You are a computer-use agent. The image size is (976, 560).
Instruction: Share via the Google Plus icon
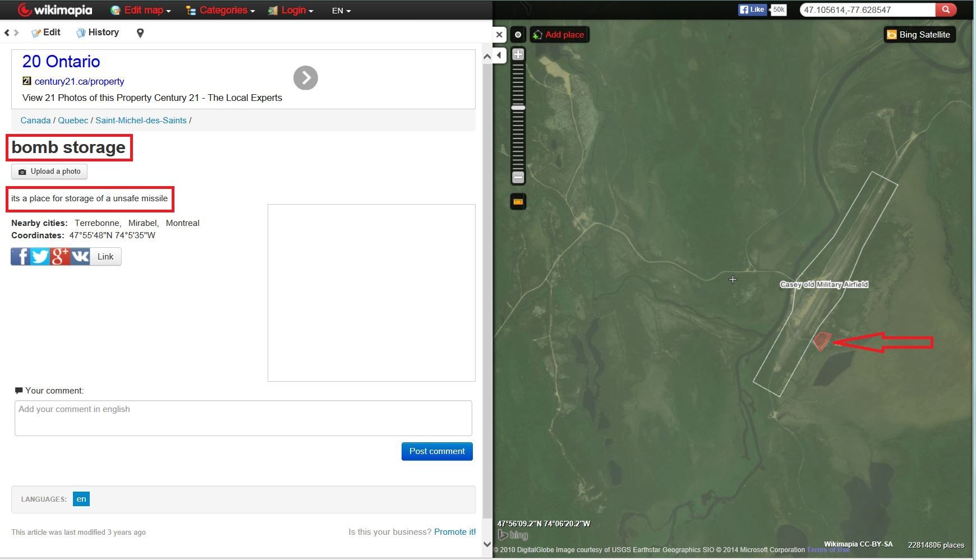(60, 257)
